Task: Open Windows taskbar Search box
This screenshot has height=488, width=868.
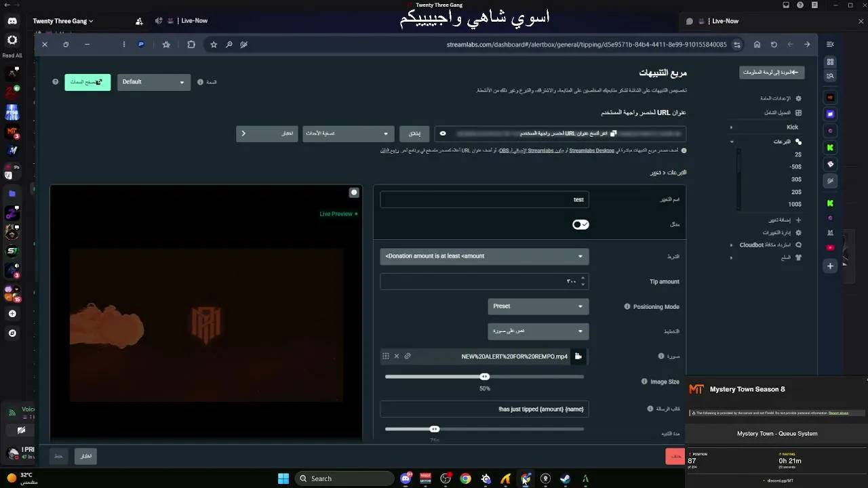Action: click(x=343, y=479)
